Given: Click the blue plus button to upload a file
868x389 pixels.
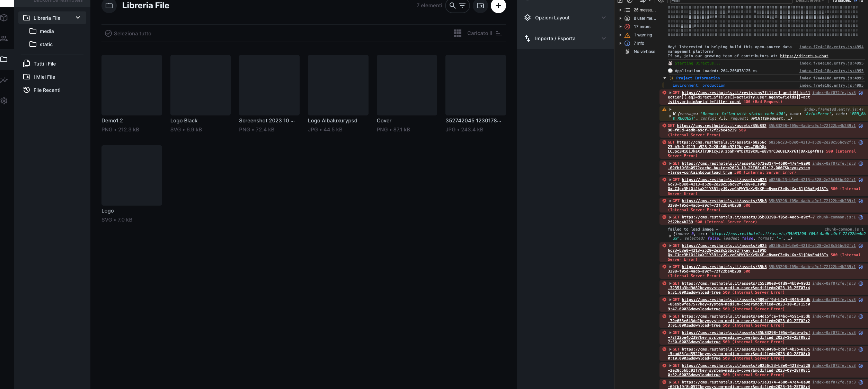Looking at the screenshot, I should point(498,6).
